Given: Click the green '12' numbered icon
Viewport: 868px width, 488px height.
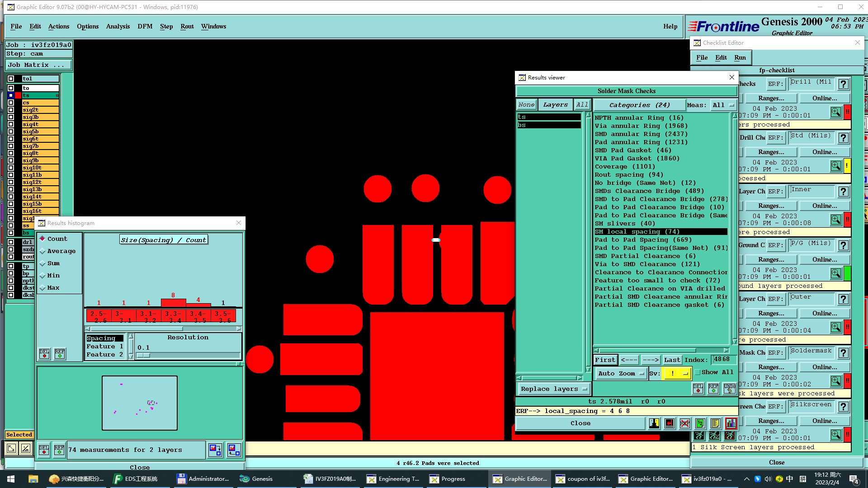Looking at the screenshot, I should pyautogui.click(x=700, y=423).
